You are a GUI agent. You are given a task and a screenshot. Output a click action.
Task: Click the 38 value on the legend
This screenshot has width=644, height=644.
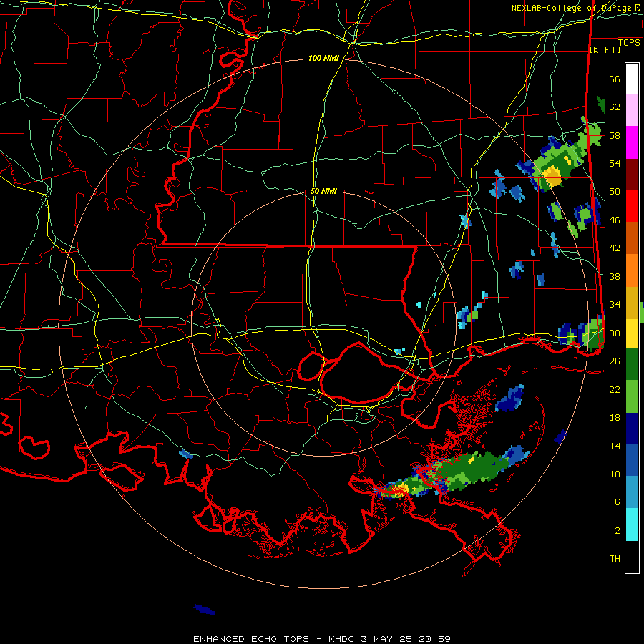tap(615, 276)
